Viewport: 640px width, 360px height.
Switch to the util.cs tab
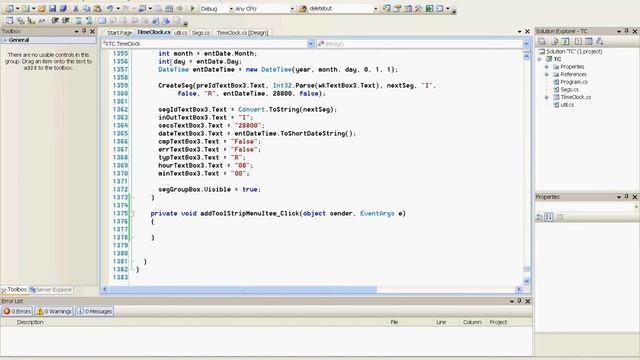180,33
